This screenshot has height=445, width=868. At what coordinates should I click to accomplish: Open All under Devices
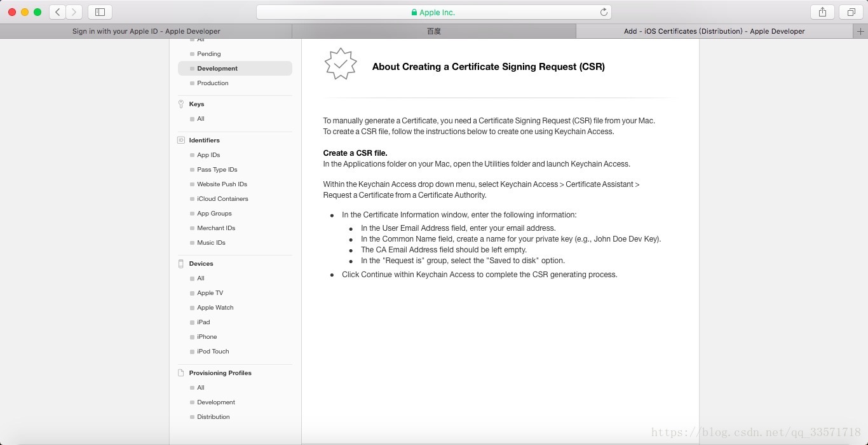click(201, 278)
